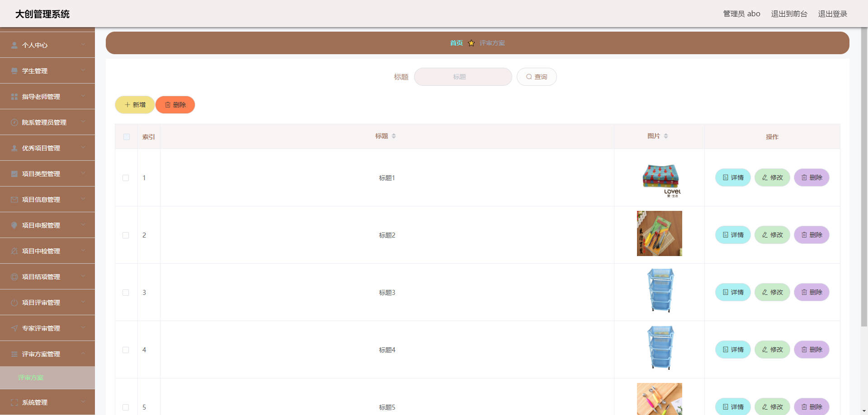Click the 项目结项管理 sidebar icon

pyautogui.click(x=14, y=277)
